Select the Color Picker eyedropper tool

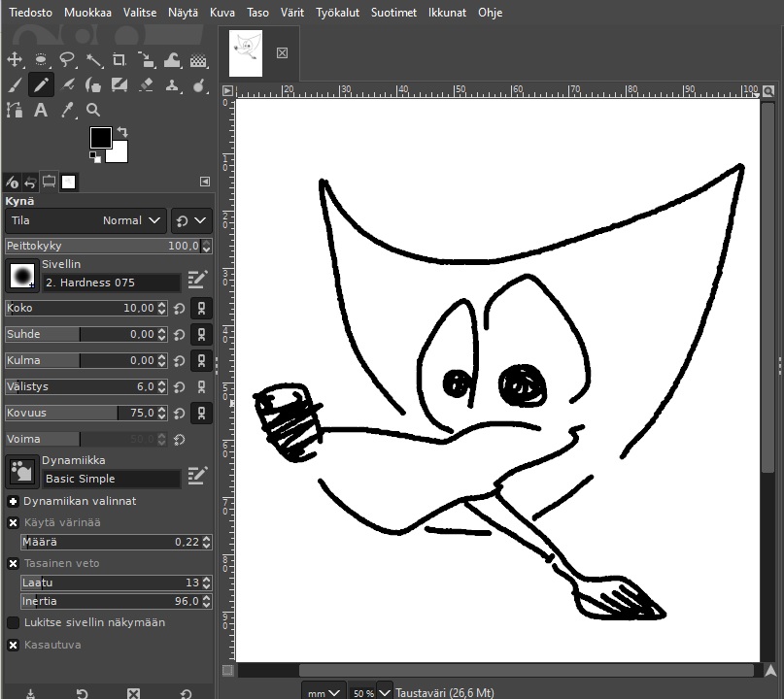(67, 111)
